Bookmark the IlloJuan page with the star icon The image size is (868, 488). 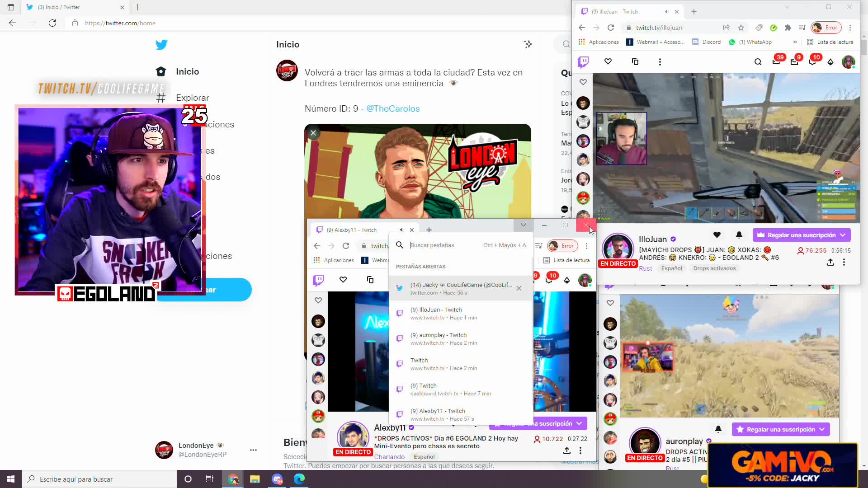tap(741, 28)
